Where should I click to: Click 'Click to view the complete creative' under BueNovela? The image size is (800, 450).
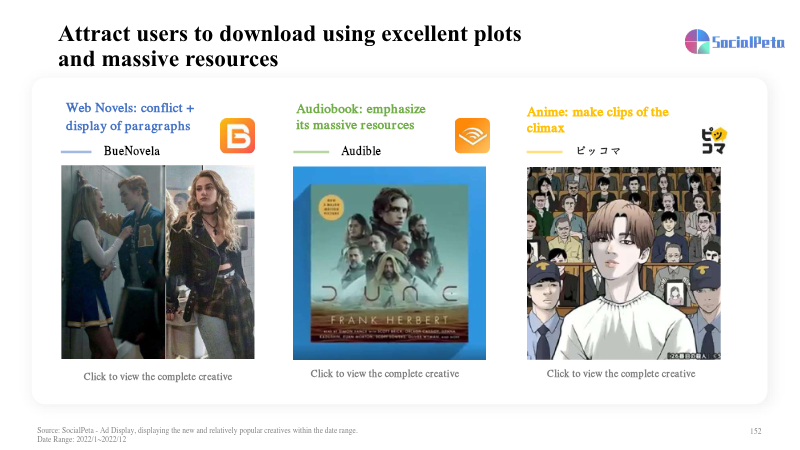[x=158, y=377]
